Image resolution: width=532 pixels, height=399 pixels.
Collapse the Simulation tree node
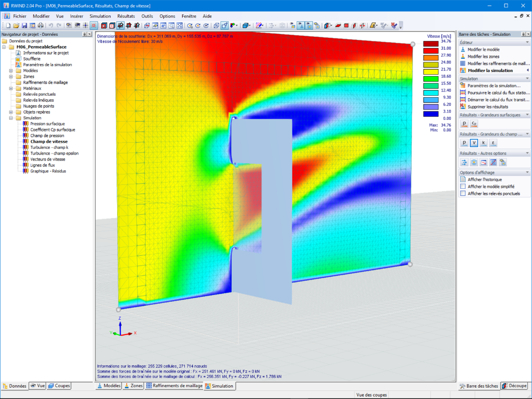[x=11, y=118]
